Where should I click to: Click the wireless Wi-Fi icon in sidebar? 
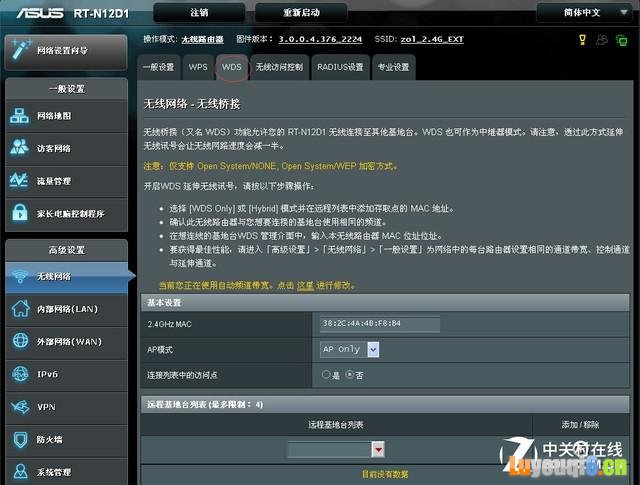19,276
